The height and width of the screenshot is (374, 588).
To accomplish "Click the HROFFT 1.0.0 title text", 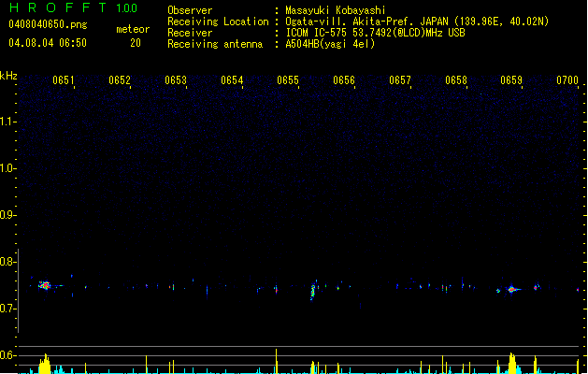I will (74, 7).
